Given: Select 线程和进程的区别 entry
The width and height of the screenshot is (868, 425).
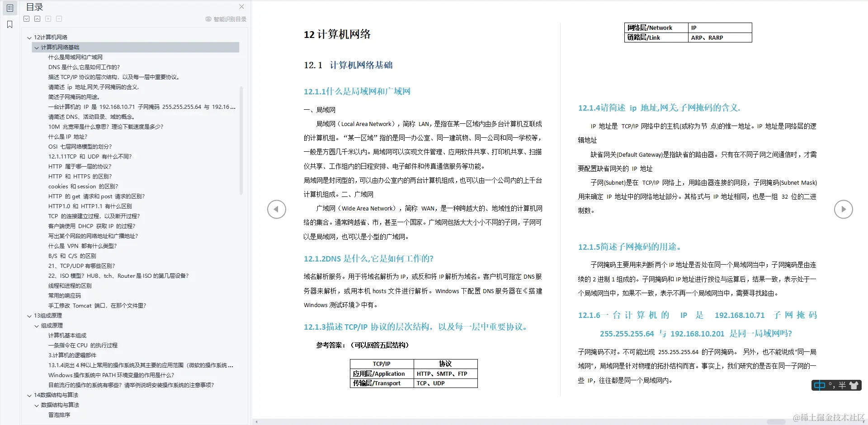Looking at the screenshot, I should [70, 286].
